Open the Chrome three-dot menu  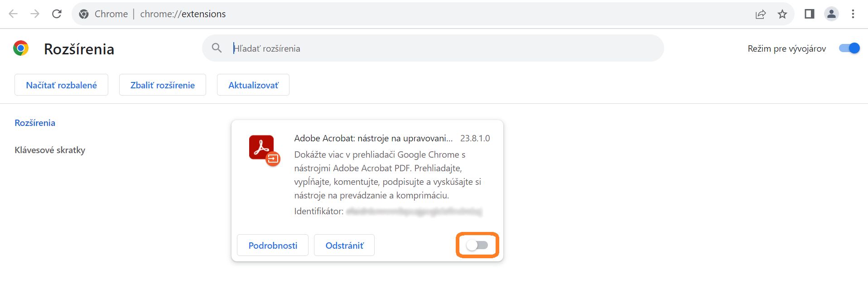(x=854, y=14)
